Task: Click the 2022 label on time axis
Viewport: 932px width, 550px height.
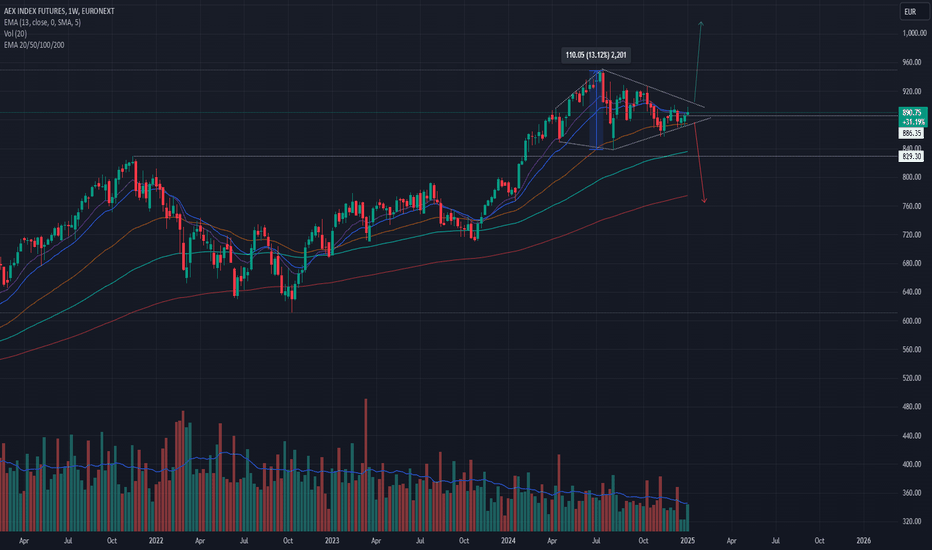Action: click(156, 540)
